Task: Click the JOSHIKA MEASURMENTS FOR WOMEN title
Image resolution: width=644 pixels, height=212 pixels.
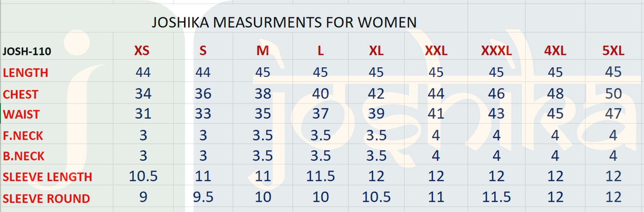Action: 284,23
